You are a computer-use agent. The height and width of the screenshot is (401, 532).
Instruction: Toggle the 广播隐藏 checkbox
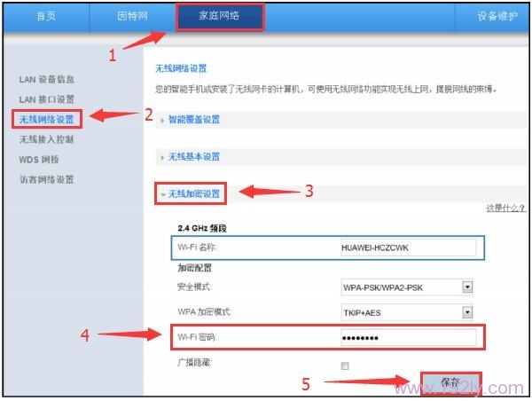pos(345,366)
